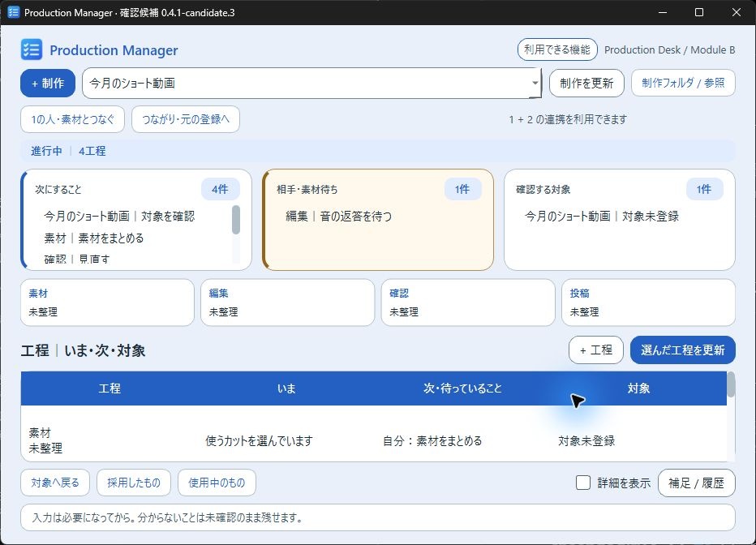Click 使うカットを選んでいます cell
The image size is (756, 545).
(x=259, y=440)
